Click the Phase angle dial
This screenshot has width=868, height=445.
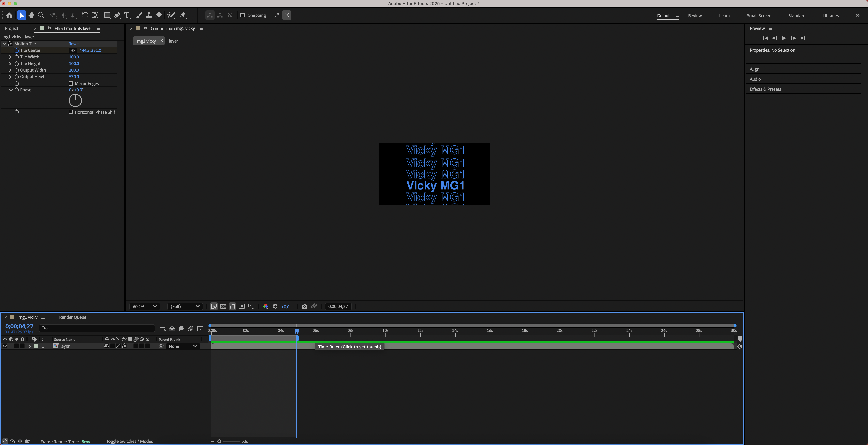point(75,100)
